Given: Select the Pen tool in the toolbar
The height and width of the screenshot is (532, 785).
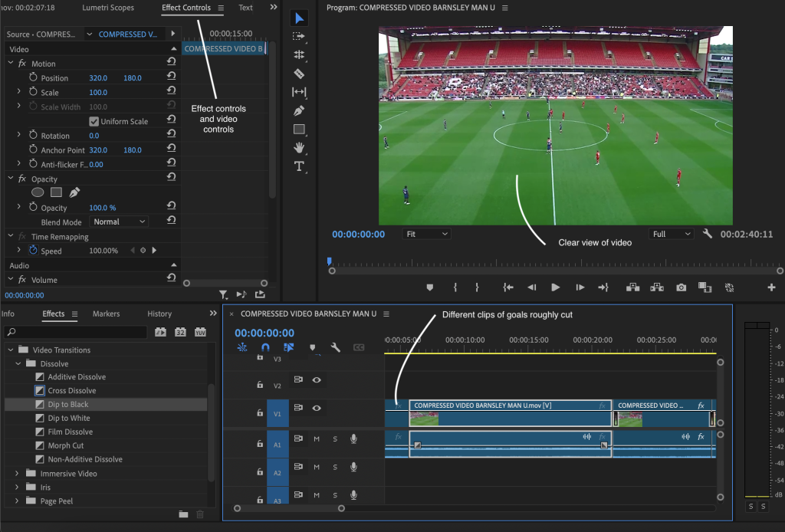Looking at the screenshot, I should coord(299,110).
